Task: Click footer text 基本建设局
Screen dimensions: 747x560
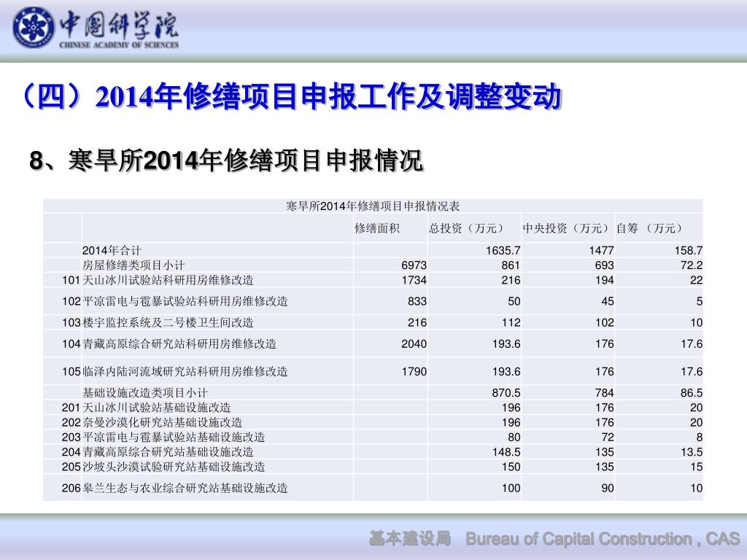Action: (410, 539)
